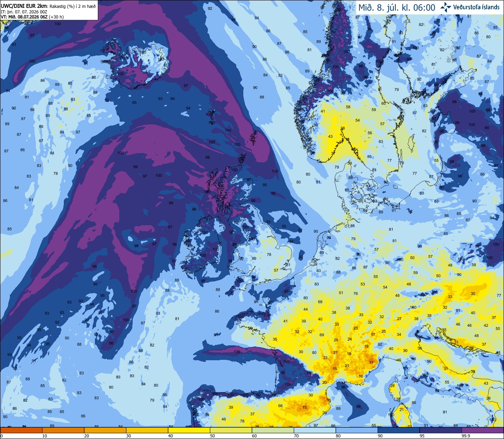
Task: Select the 60–70 light green legend swatch
Action: [273, 430]
